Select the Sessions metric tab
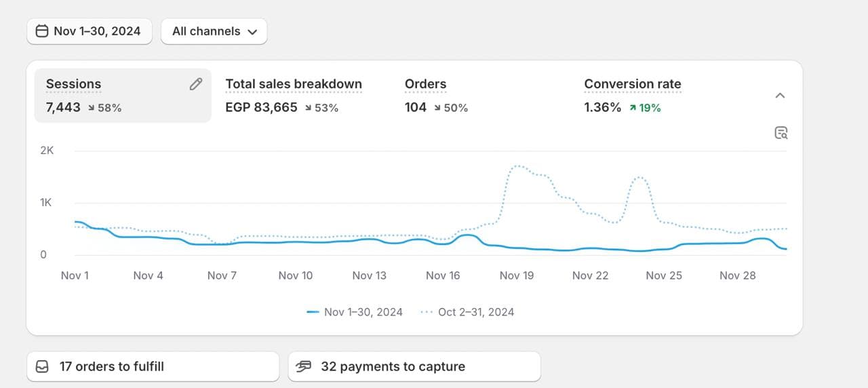Screen dimensions: 868x388 coord(122,96)
